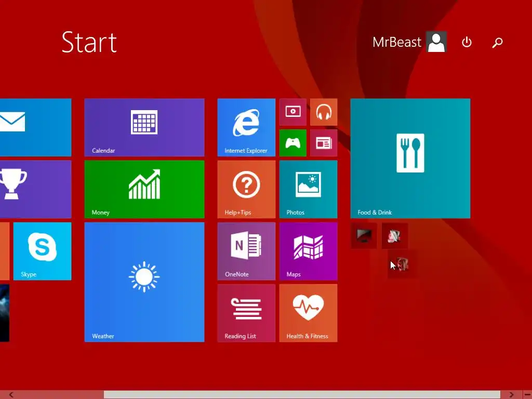Click the user avatar picture
The image size is (532, 399).
click(436, 42)
